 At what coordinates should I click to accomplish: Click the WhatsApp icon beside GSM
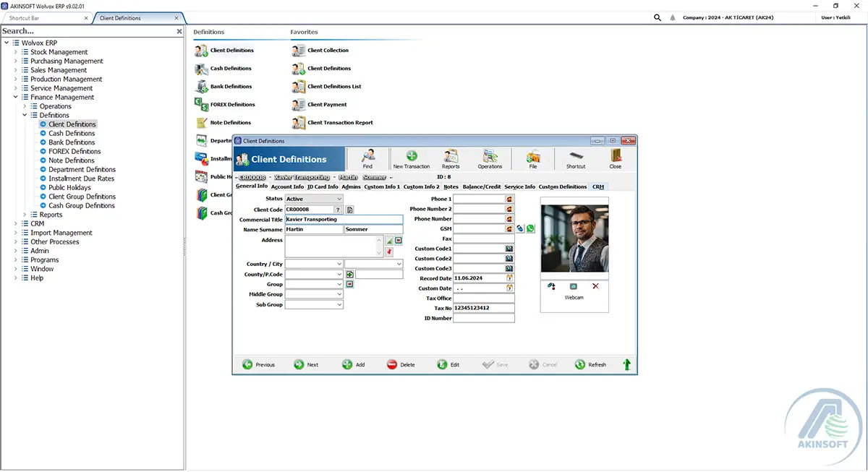[530, 228]
